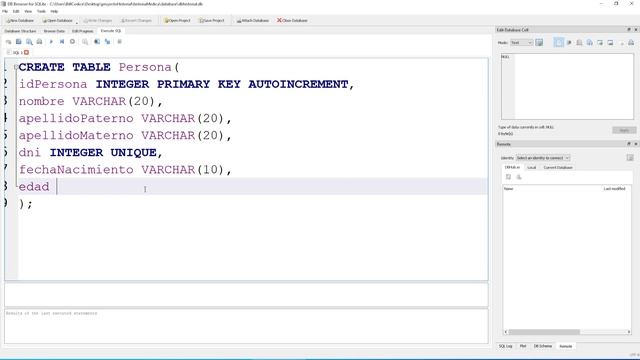This screenshot has width=640, height=360.
Task: Execute all SQL with the play icon
Action: 51,42
